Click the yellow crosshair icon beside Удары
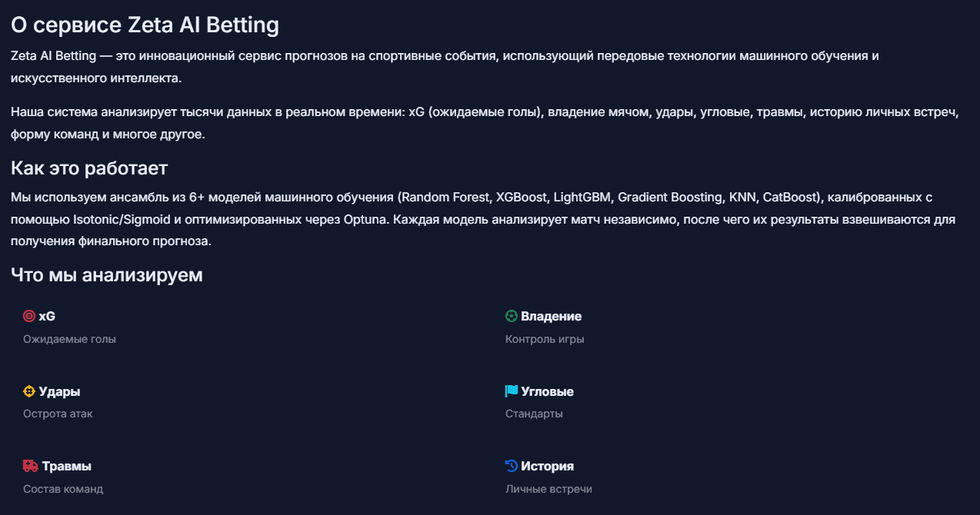 29,391
